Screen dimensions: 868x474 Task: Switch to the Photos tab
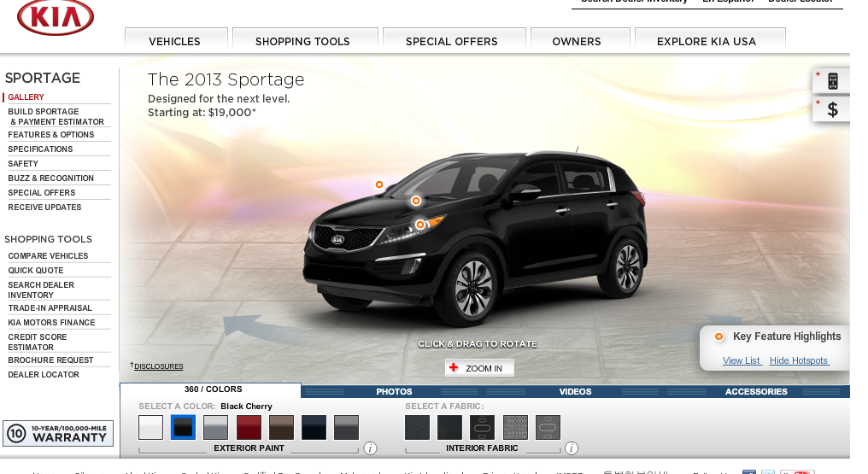point(394,391)
